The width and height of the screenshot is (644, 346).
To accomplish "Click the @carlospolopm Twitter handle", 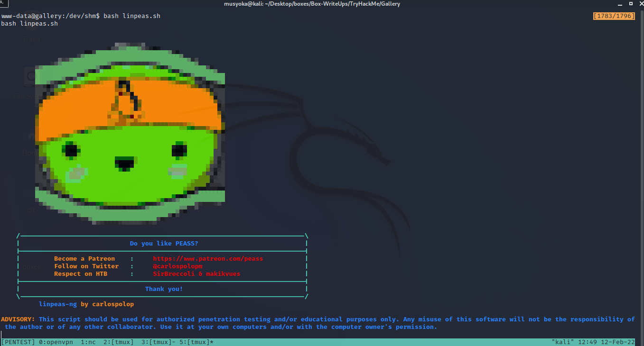I will 177,266.
